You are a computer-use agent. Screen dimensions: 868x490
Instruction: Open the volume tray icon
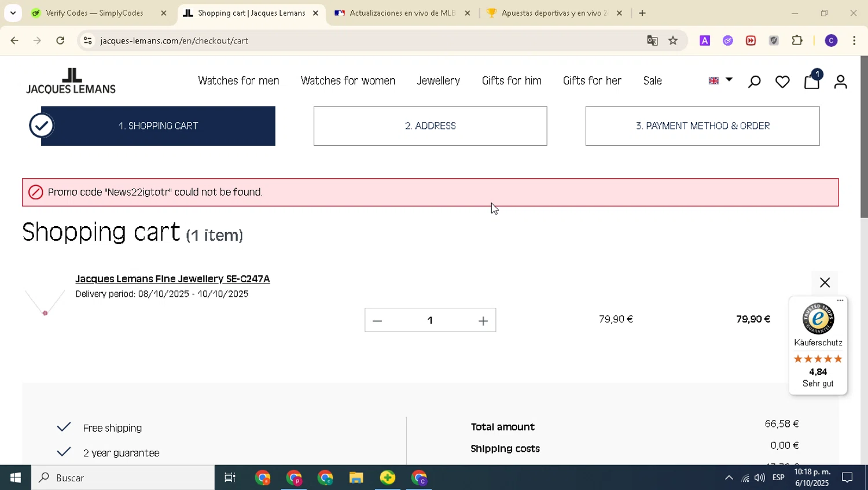click(759, 478)
